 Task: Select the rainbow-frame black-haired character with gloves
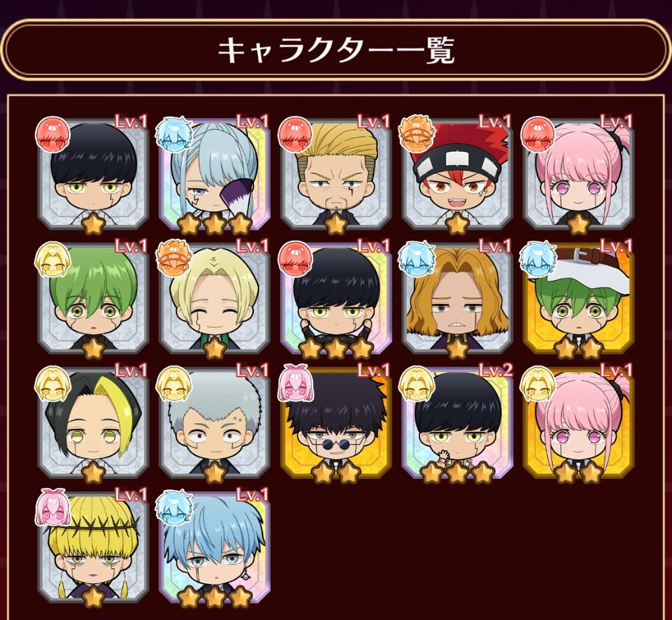coord(336,299)
